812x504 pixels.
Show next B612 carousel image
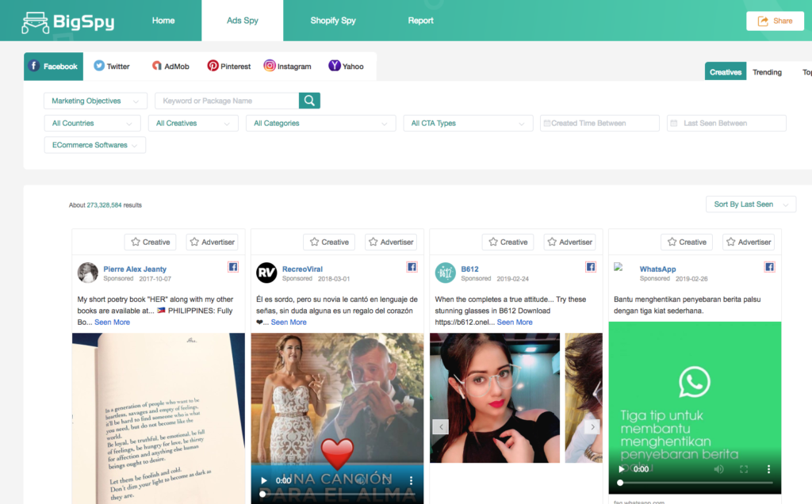coord(592,427)
